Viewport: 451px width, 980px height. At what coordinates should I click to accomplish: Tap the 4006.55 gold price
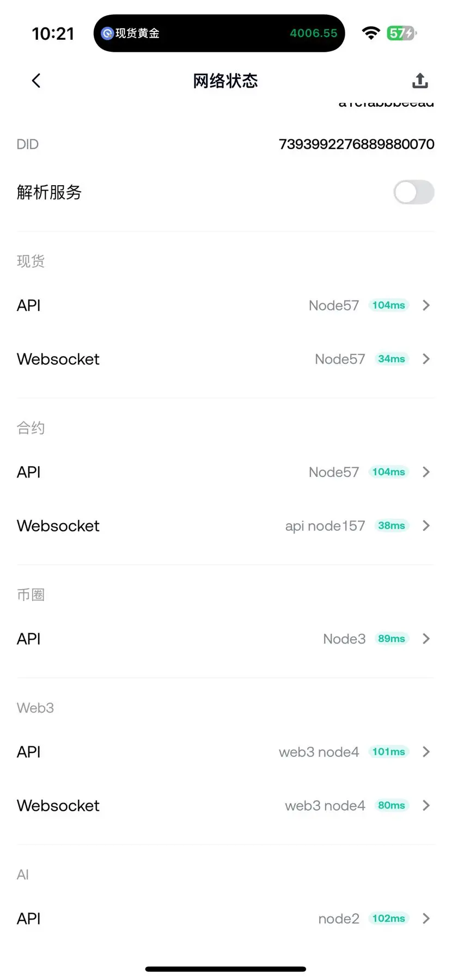[x=313, y=33]
